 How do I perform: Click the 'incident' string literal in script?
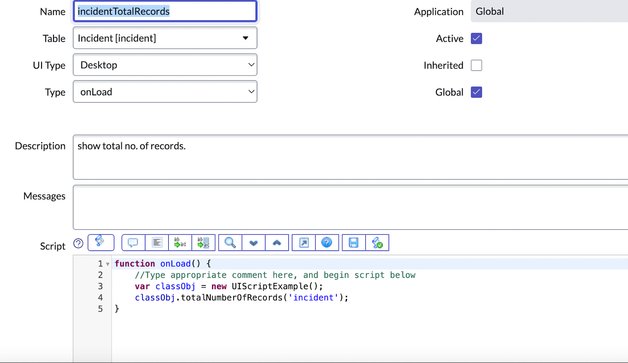(314, 297)
